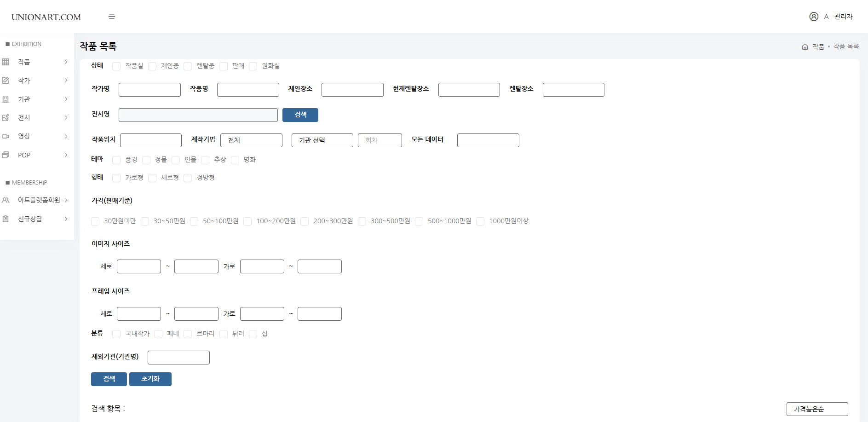Click the 작가 edit icon in sidebar
The width and height of the screenshot is (868, 422).
(6, 81)
